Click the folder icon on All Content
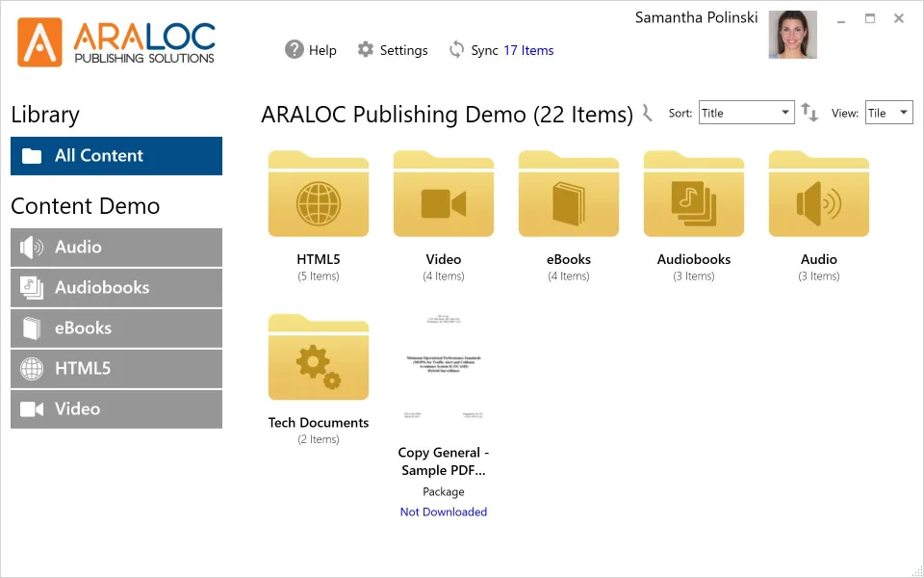The width and height of the screenshot is (924, 578). click(32, 156)
